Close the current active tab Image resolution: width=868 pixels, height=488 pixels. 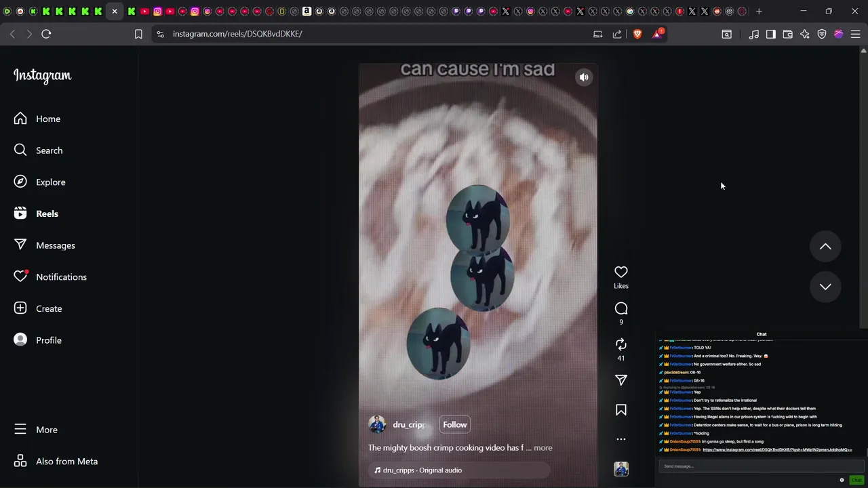pos(115,12)
